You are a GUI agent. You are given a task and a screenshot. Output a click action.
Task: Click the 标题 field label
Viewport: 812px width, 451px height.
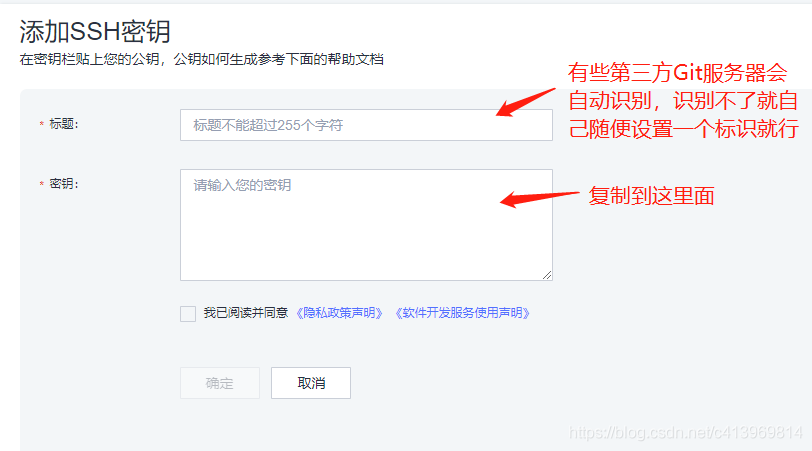click(x=64, y=124)
